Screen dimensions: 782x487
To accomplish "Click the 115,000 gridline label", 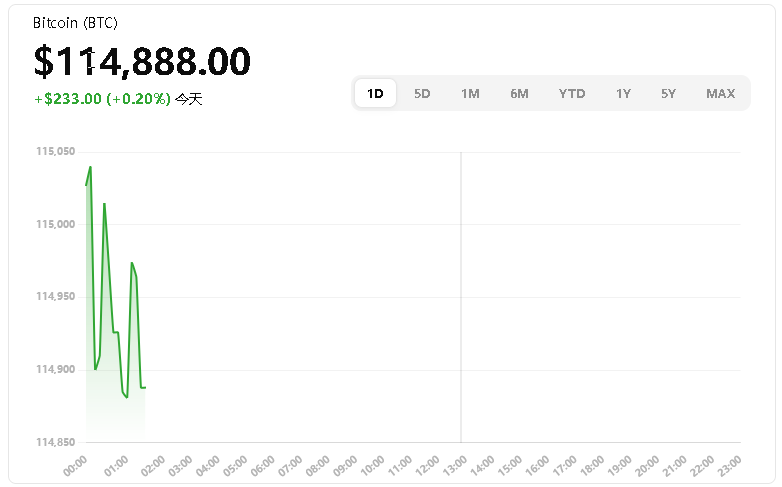I will pyautogui.click(x=55, y=225).
